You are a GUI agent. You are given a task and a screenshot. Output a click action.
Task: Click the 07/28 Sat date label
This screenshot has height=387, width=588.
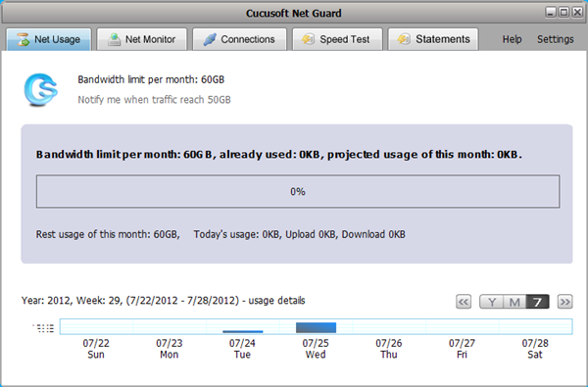click(535, 349)
